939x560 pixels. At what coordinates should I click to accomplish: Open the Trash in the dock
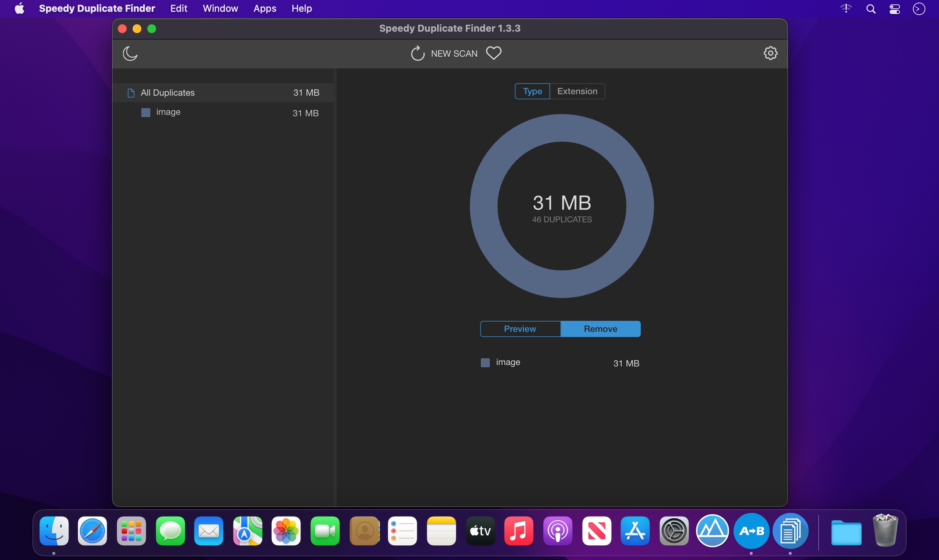click(x=885, y=530)
